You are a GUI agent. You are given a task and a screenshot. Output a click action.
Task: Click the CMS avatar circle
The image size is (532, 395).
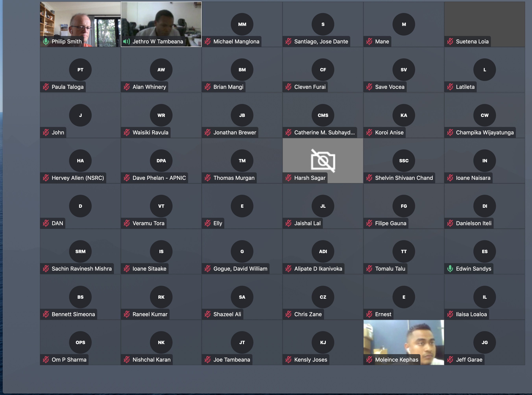[x=323, y=115]
